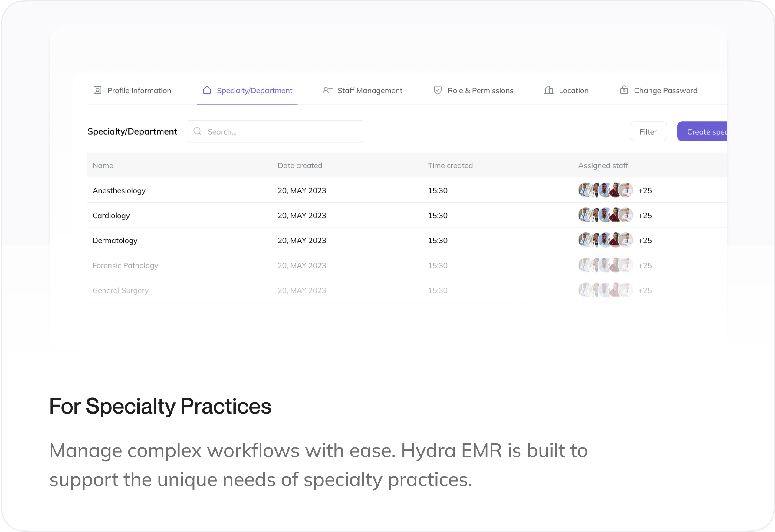Select the Forensic Pathology row
This screenshot has height=532, width=775.
(x=125, y=266)
